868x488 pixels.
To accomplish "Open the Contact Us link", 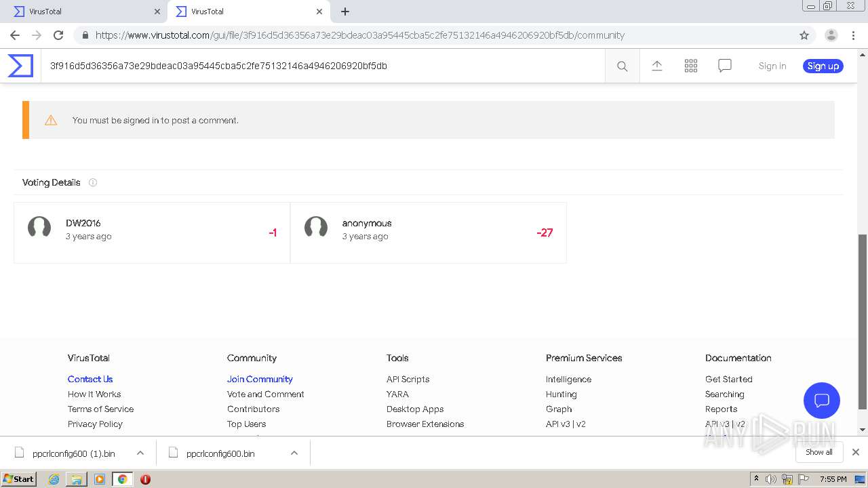I will click(x=90, y=379).
